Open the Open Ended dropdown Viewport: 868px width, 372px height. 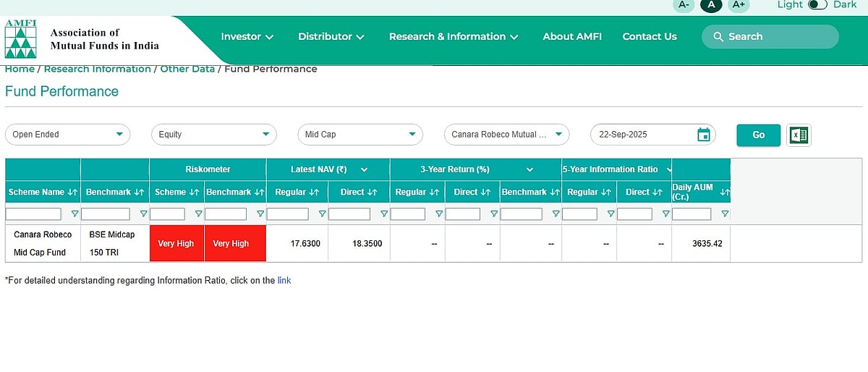pos(67,135)
